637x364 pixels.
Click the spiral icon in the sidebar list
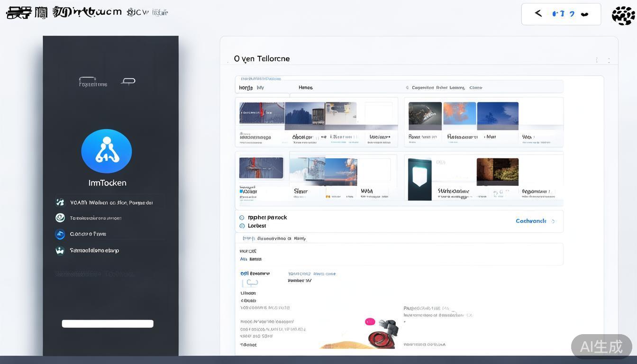click(x=60, y=218)
